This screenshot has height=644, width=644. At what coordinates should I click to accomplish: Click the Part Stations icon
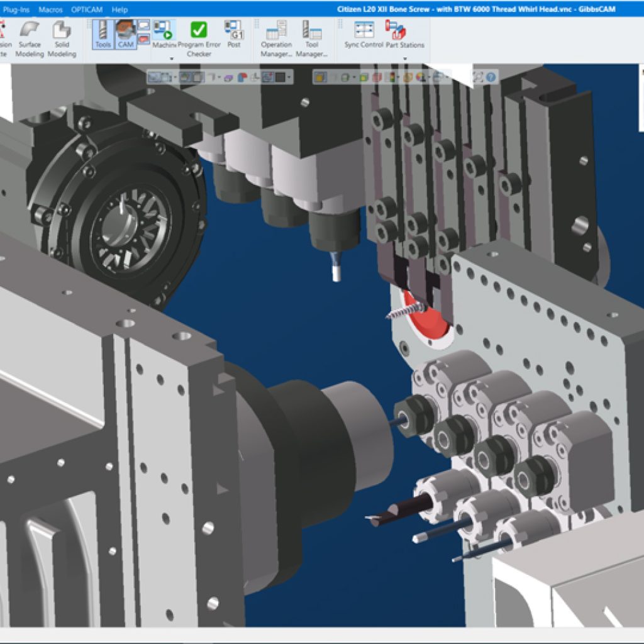pos(404,35)
